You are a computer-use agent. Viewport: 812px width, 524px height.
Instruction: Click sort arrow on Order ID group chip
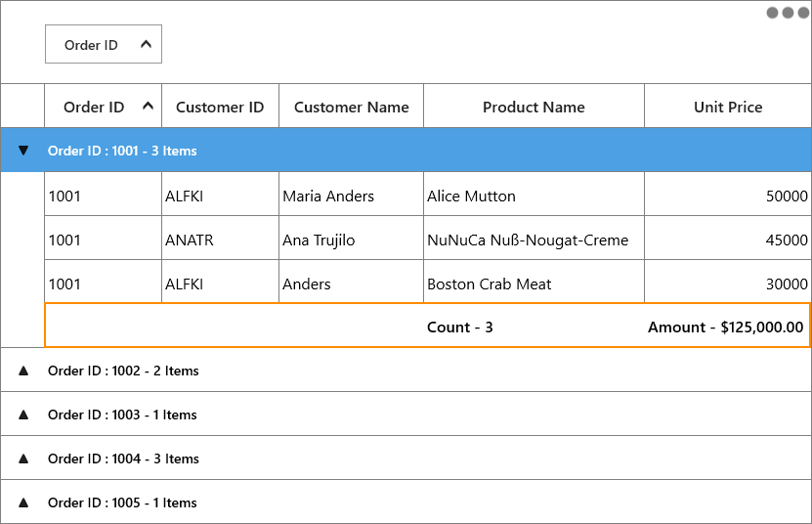click(146, 45)
